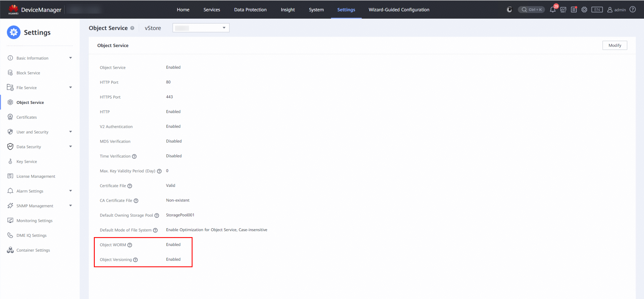Click the V2 Authentication label
The width and height of the screenshot is (644, 299).
pos(116,127)
